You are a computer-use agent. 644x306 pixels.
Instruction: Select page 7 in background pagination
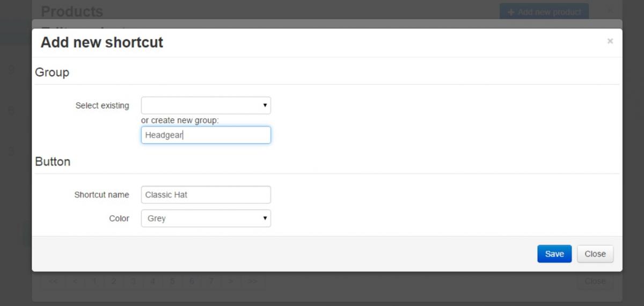click(211, 281)
